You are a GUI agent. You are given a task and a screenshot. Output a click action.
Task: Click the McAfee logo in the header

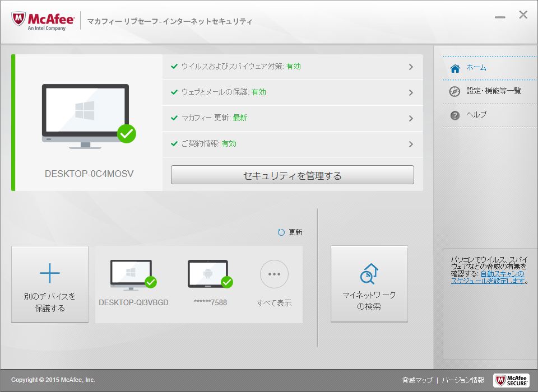click(43, 21)
